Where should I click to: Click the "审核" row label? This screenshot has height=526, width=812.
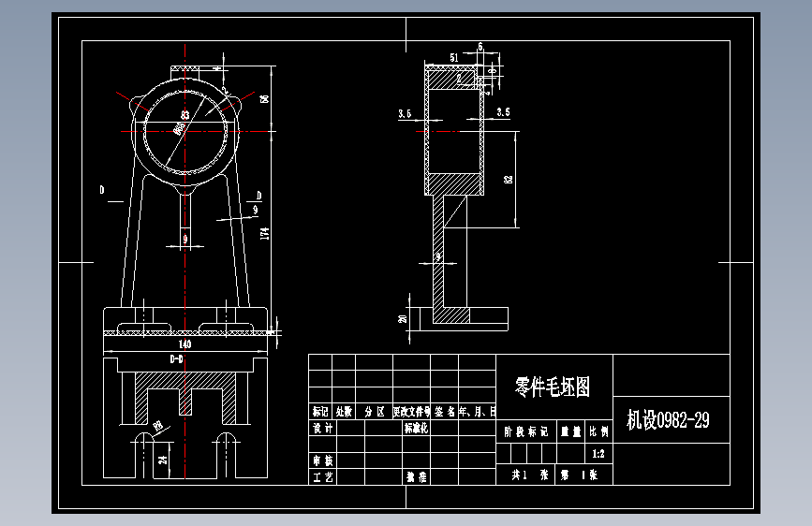tap(322, 460)
